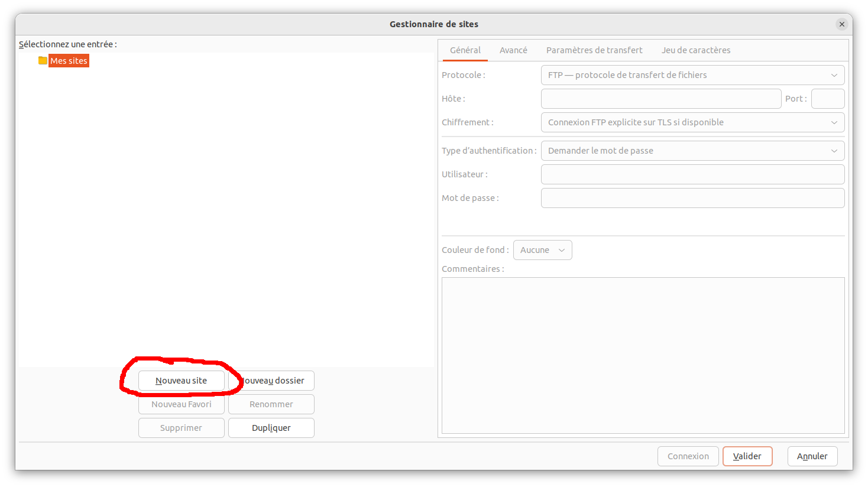This screenshot has width=868, height=487.
Task: Open the Couleur de fond selector
Action: (x=542, y=250)
